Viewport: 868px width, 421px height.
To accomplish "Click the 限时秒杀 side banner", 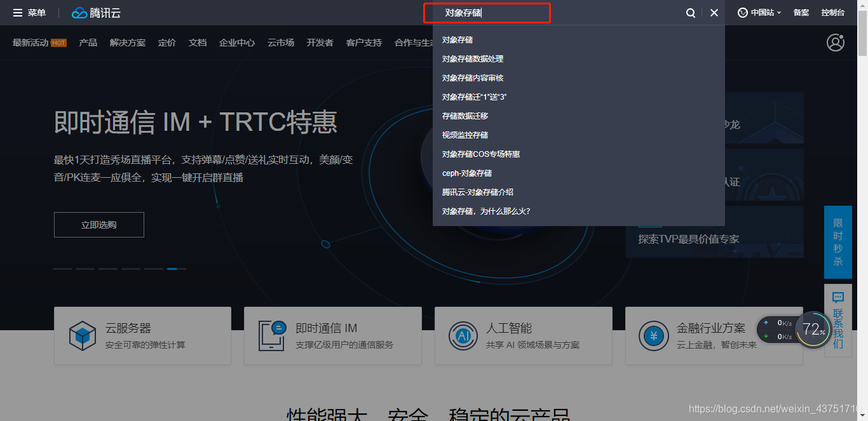I will point(838,242).
